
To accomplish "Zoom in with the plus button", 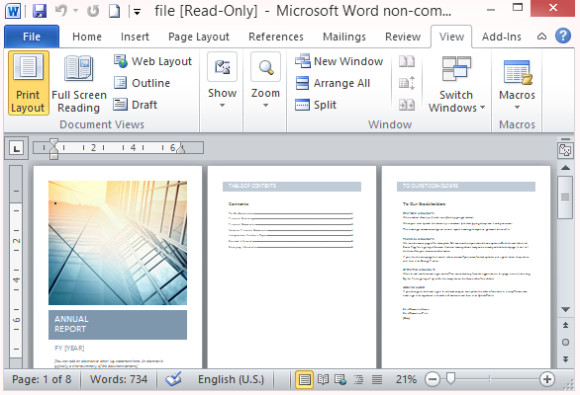I will 547,379.
